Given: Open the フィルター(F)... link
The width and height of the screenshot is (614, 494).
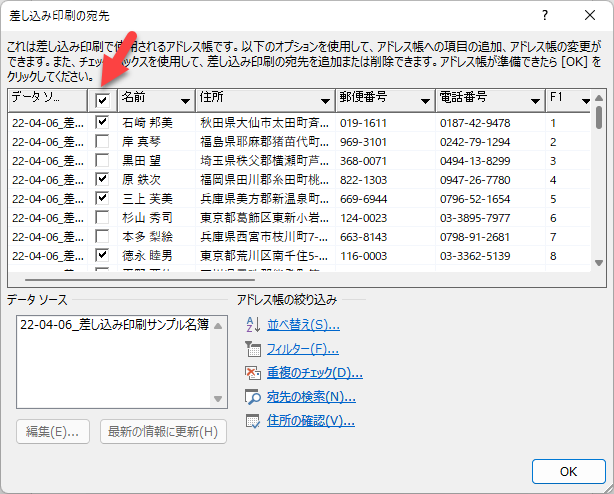Looking at the screenshot, I should [302, 348].
